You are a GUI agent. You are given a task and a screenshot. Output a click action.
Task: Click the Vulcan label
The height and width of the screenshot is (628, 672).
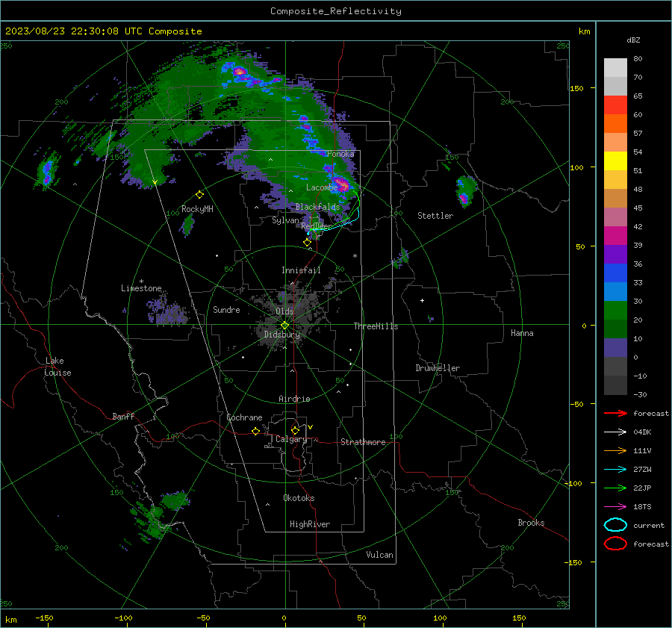[379, 555]
